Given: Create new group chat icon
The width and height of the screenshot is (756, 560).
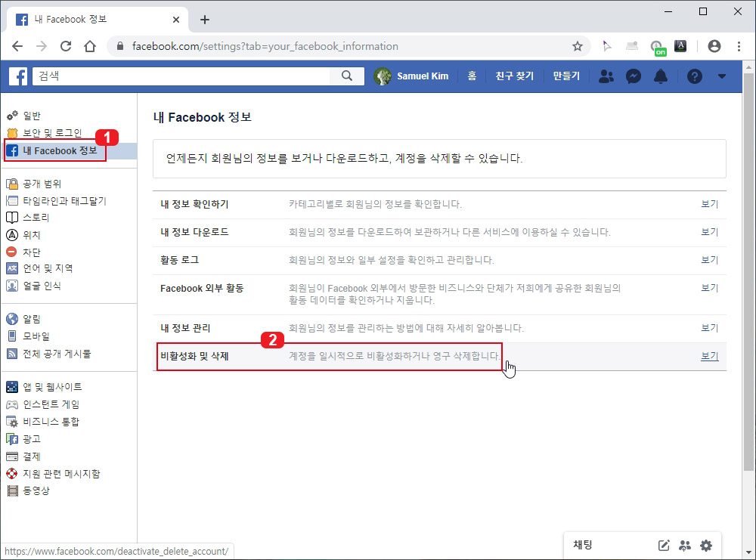Looking at the screenshot, I should click(685, 545).
